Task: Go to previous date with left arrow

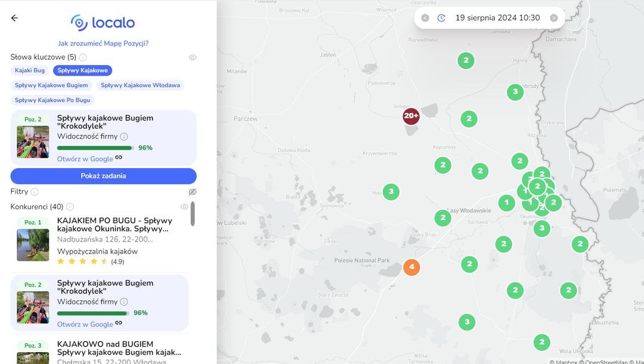Action: (x=425, y=18)
